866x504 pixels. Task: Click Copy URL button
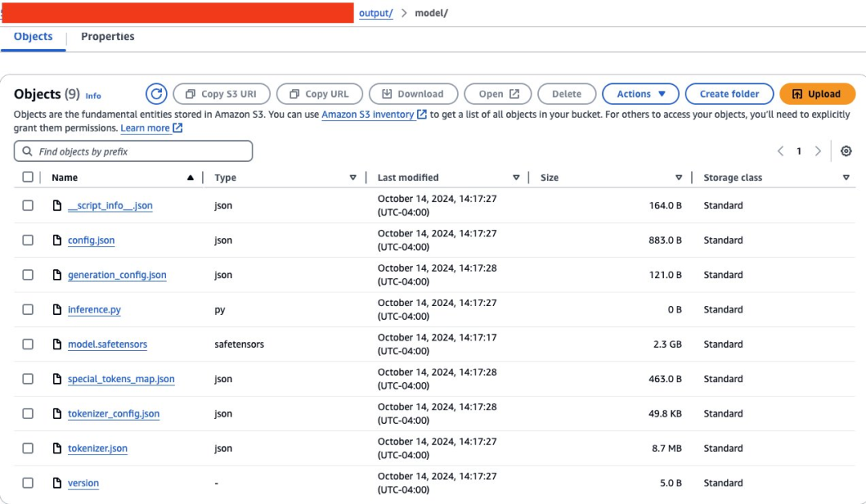(319, 94)
